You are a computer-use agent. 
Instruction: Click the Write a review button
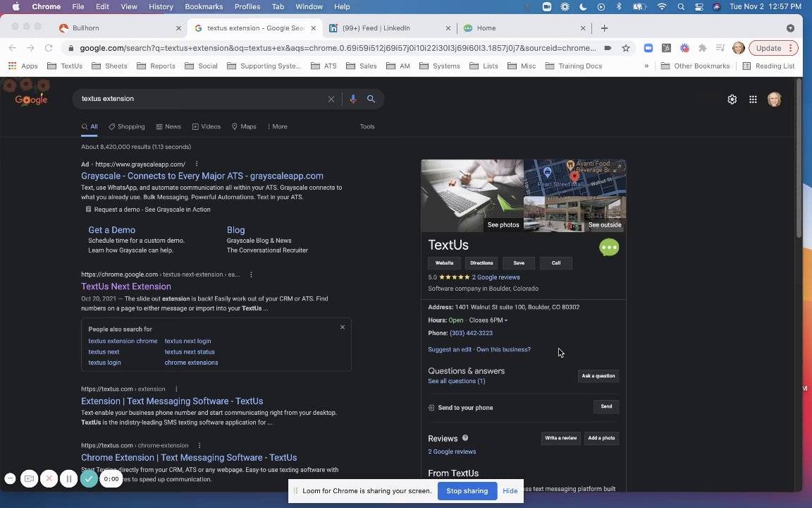tap(560, 438)
